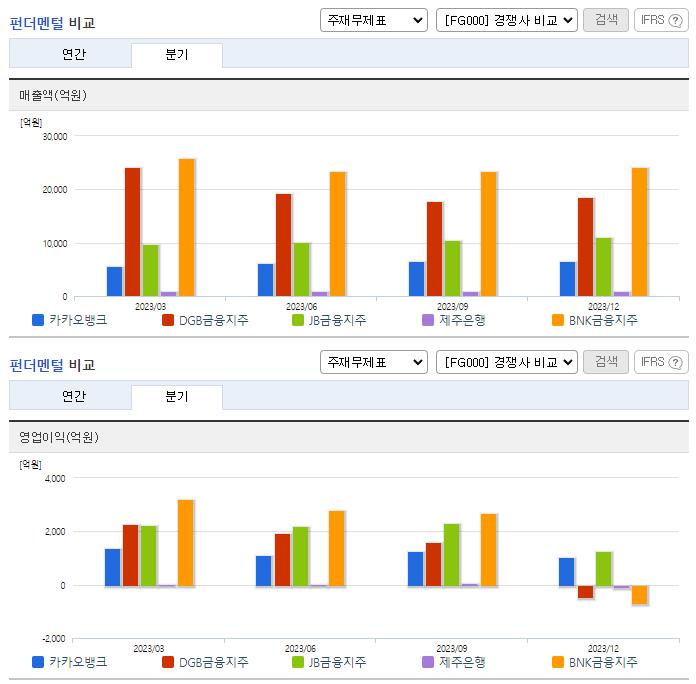Select the 분기 tab above the 매출액 chart
Viewport: 696px width, 684px height.
pyautogui.click(x=177, y=54)
